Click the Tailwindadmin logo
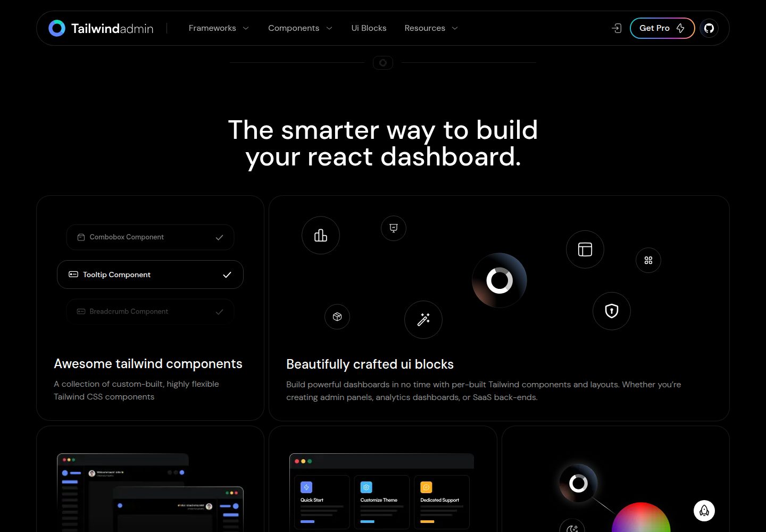The height and width of the screenshot is (532, 766). tap(101, 28)
